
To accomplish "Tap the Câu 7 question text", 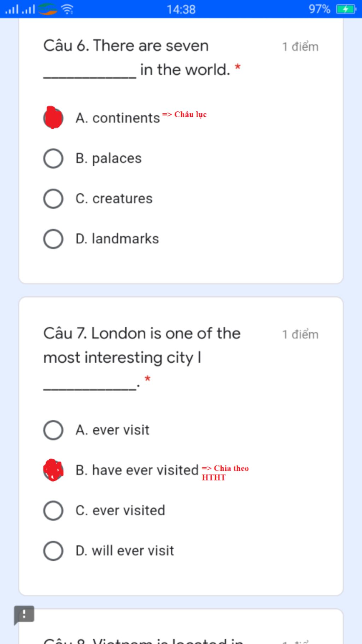I will [141, 345].
